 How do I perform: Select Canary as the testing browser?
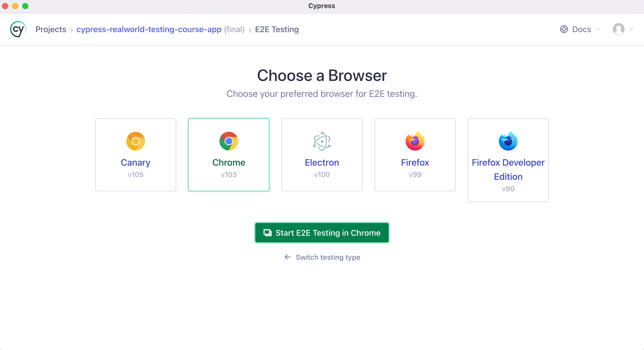point(135,155)
